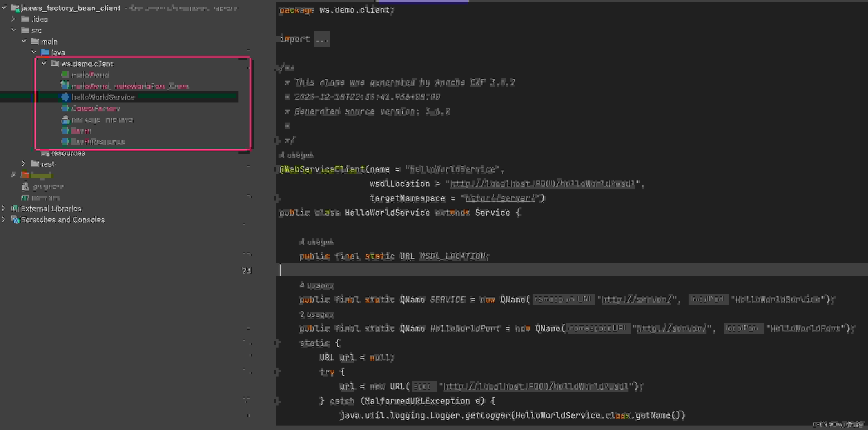Image resolution: width=868 pixels, height=430 pixels.
Task: Click the main folder icon
Action: tap(35, 41)
